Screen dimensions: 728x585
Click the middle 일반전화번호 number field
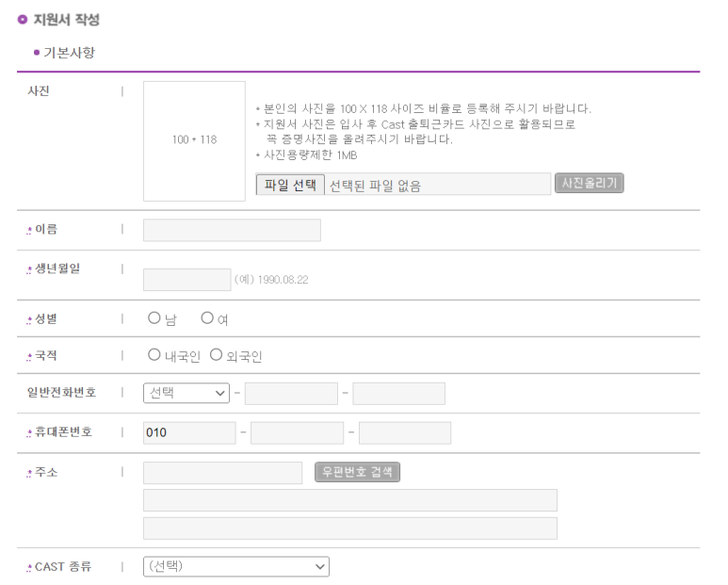(x=291, y=394)
